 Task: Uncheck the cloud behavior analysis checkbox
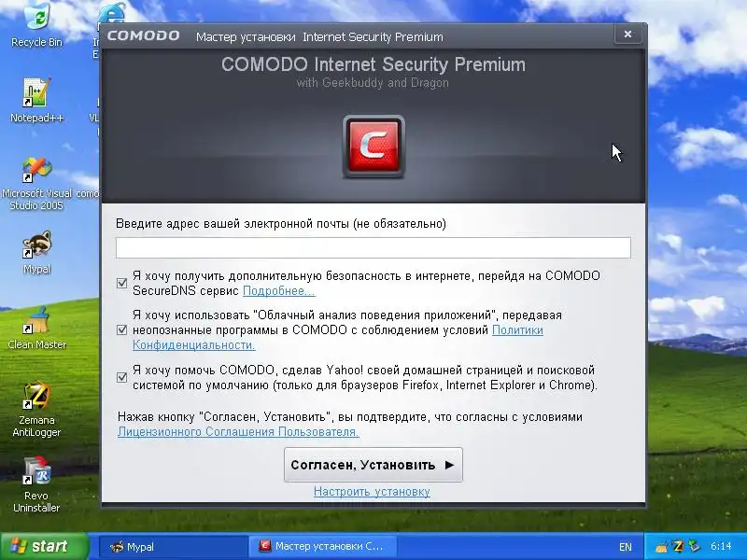point(122,329)
